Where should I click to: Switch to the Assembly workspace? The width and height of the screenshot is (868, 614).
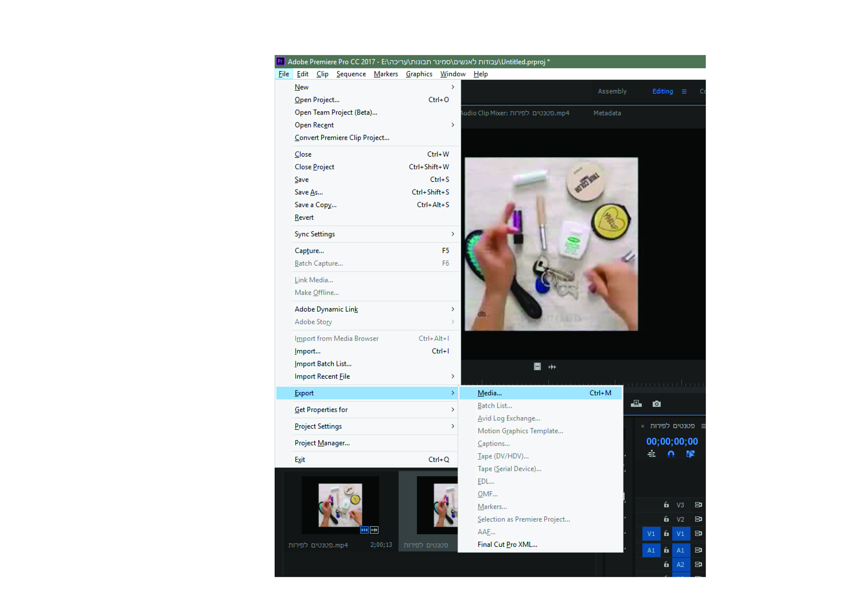[x=612, y=92]
